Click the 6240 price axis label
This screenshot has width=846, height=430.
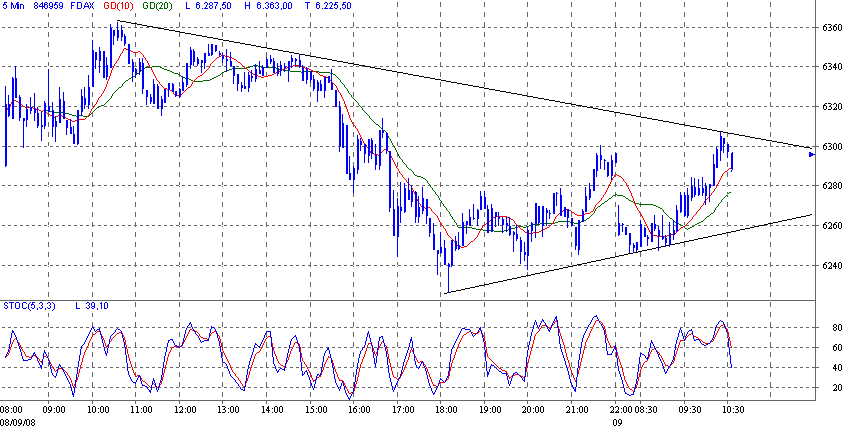(833, 265)
